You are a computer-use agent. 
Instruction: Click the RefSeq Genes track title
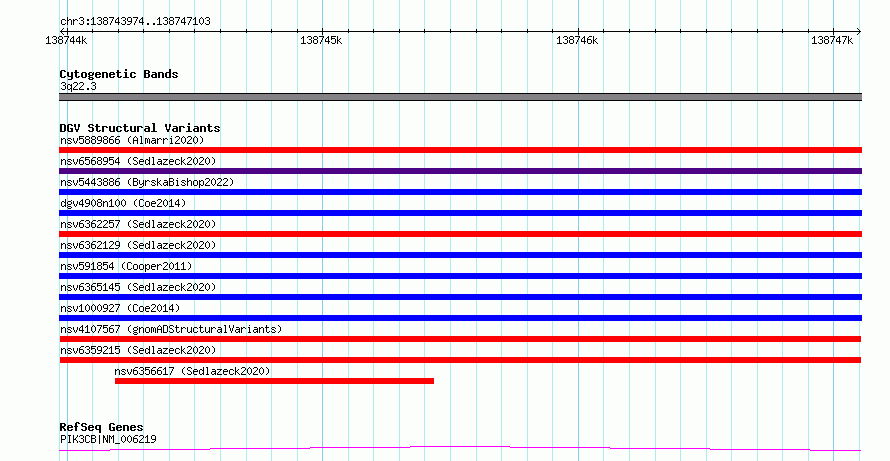coord(101,427)
